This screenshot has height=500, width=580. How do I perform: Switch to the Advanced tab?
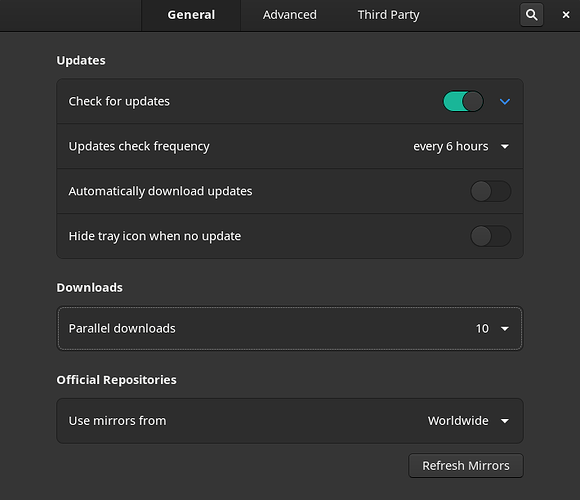[x=290, y=15]
